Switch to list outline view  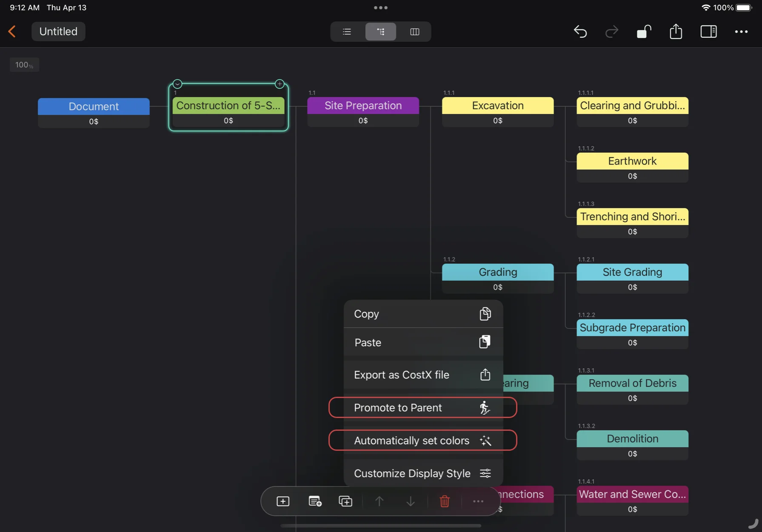(347, 32)
